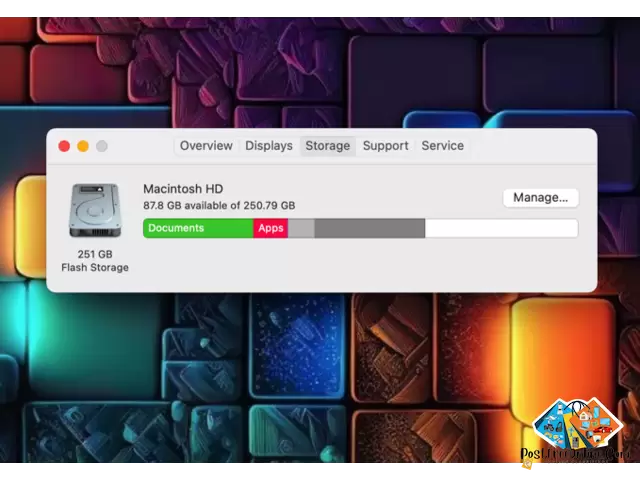Click the dark gray storage bar segment
640x480 pixels.
[x=370, y=228]
